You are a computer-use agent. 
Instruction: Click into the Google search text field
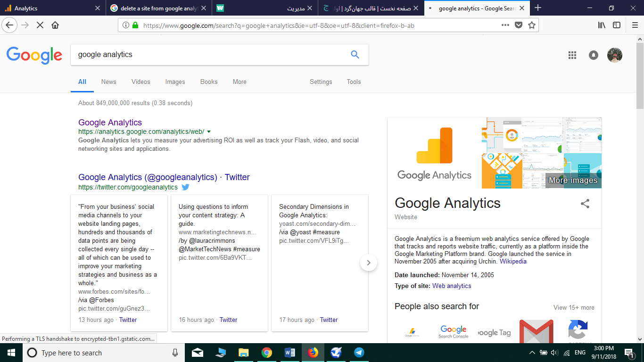click(x=207, y=55)
